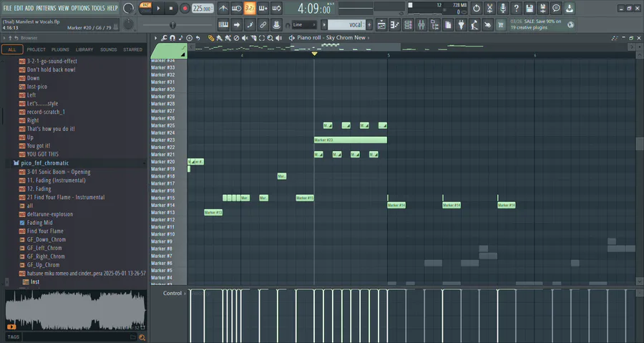Click the export download icon in toolbar
The image size is (644, 343).
pyautogui.click(x=570, y=8)
